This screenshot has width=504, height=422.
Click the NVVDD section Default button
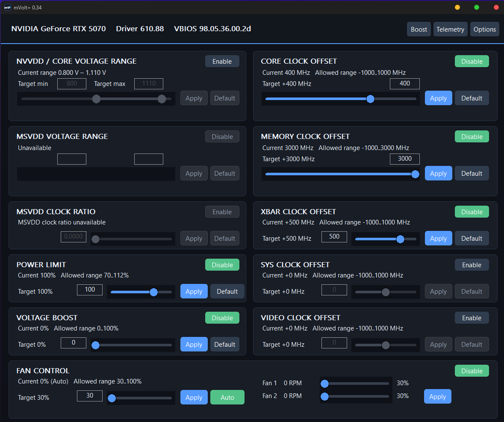pyautogui.click(x=225, y=98)
